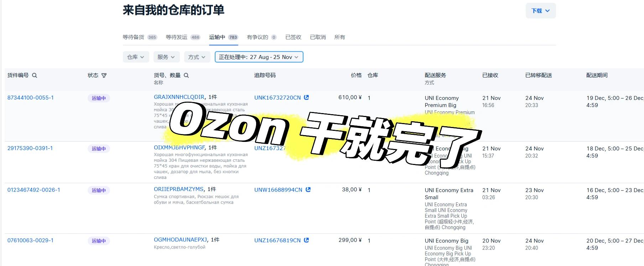Open the 已取消 tab
The height and width of the screenshot is (266, 644).
(x=318, y=37)
